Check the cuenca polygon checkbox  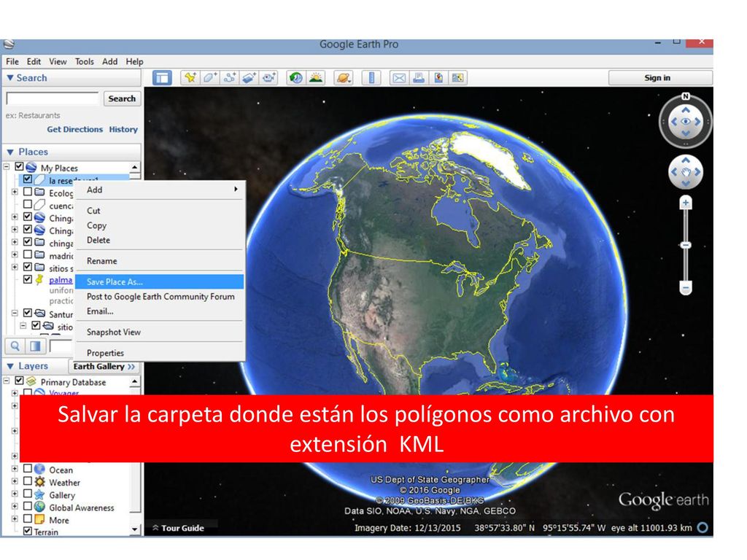(x=28, y=204)
